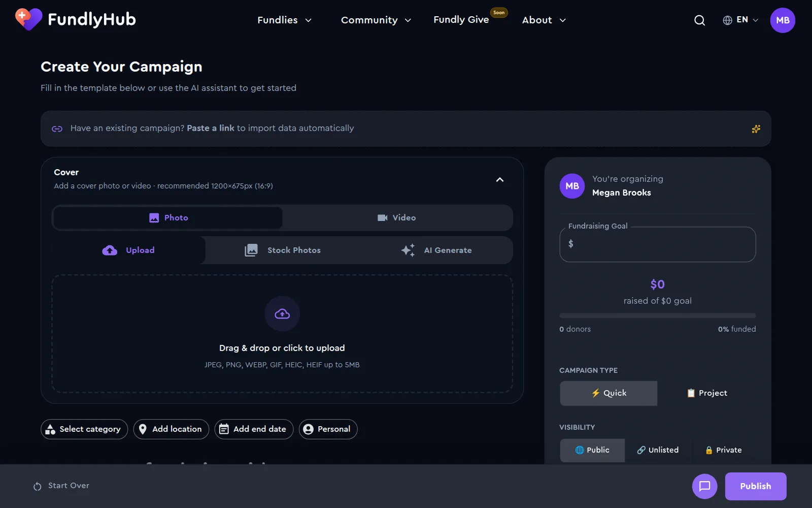Click the AI sparkle icon in import bar
The width and height of the screenshot is (812, 508).
756,129
